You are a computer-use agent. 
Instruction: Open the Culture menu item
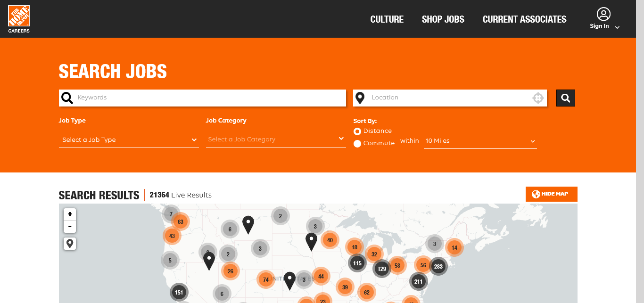[x=387, y=19]
